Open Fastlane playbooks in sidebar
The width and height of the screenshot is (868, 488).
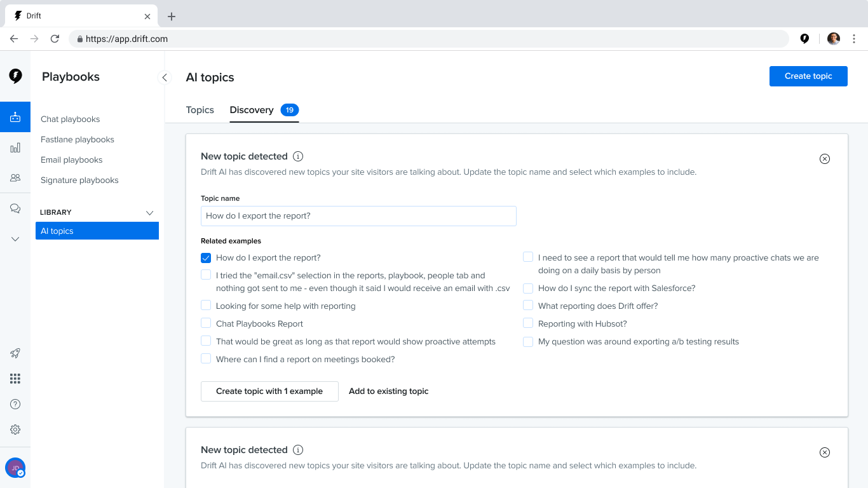tap(78, 139)
